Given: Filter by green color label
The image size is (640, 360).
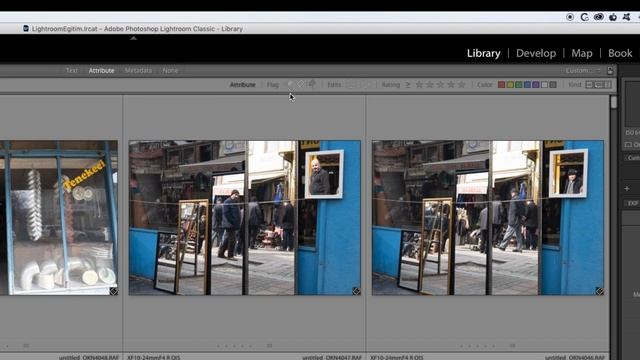Looking at the screenshot, I should [x=518, y=84].
